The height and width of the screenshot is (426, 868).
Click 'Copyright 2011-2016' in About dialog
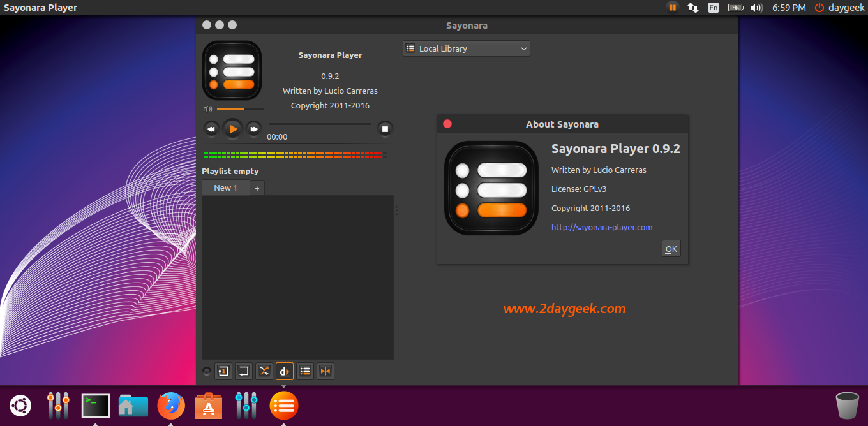590,208
